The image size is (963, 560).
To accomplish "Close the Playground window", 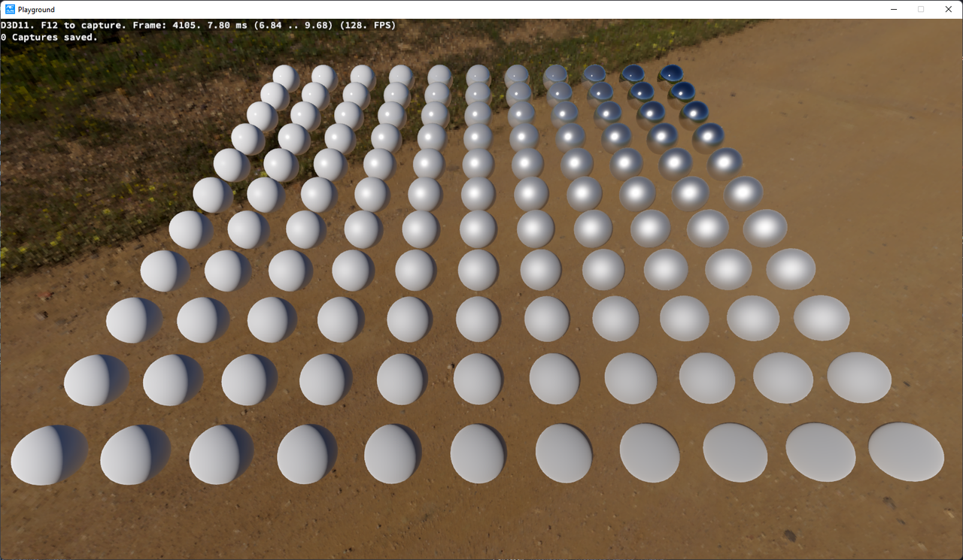I will point(948,10).
